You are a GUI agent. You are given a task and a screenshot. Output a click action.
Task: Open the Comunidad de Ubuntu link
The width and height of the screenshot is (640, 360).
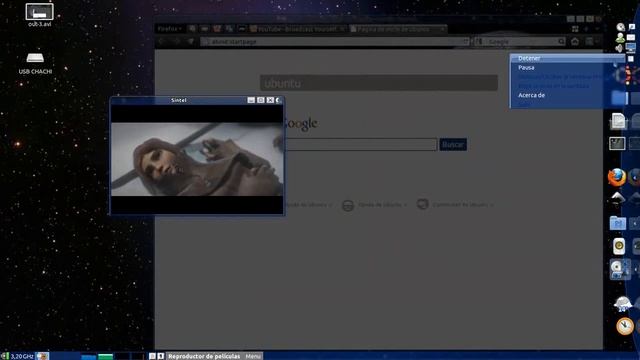tap(456, 204)
